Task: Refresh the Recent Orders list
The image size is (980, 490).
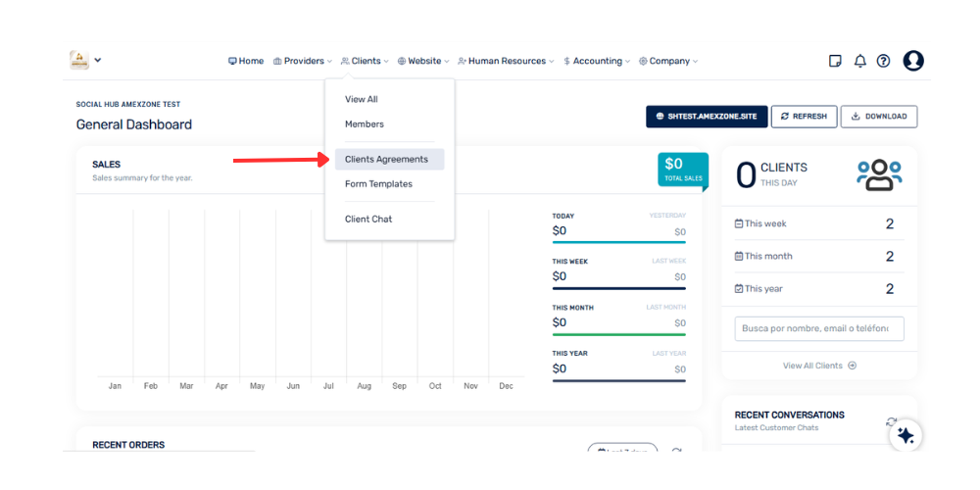Action: (x=677, y=452)
